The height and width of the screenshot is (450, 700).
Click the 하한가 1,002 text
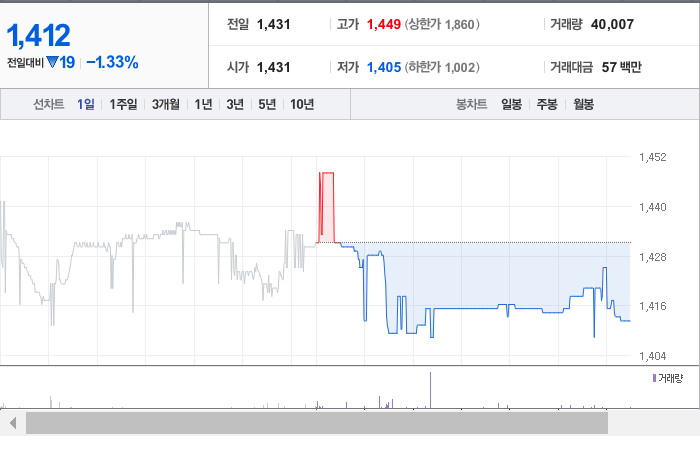coord(442,67)
